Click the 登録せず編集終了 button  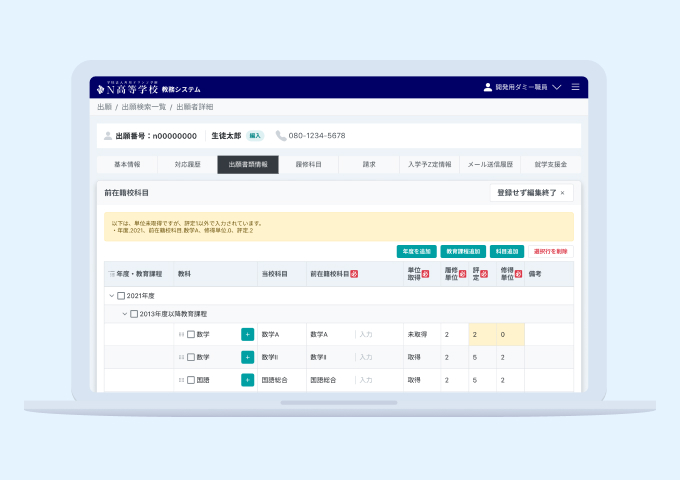[x=531, y=193]
